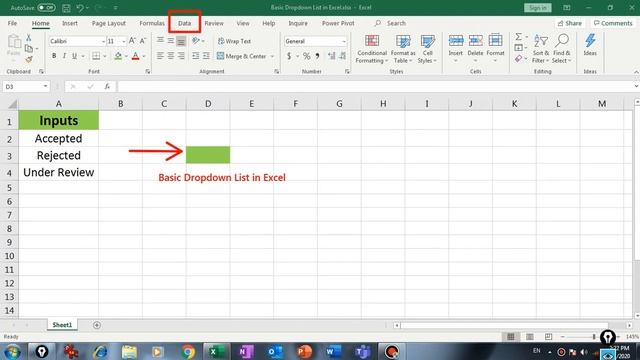This screenshot has width=640, height=360.
Task: Switch to Page Layout view icon
Action: tap(529, 337)
